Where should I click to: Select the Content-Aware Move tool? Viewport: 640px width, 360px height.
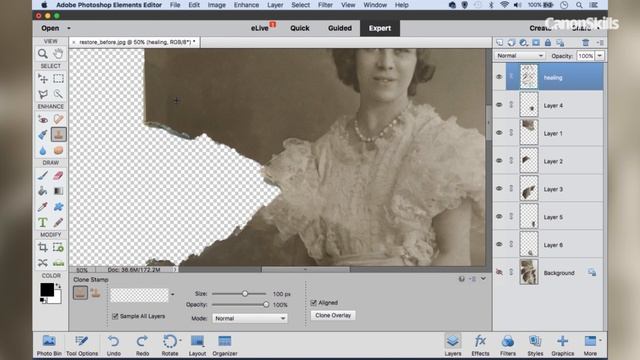pos(42,263)
